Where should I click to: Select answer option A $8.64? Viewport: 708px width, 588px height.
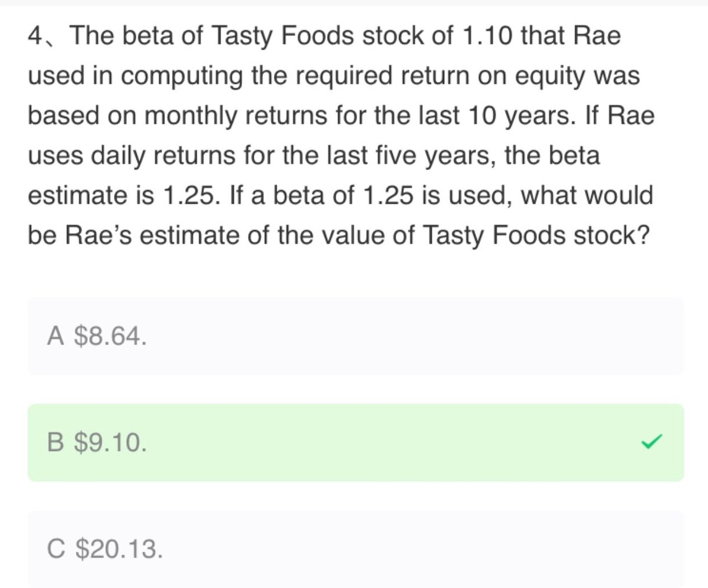(356, 336)
